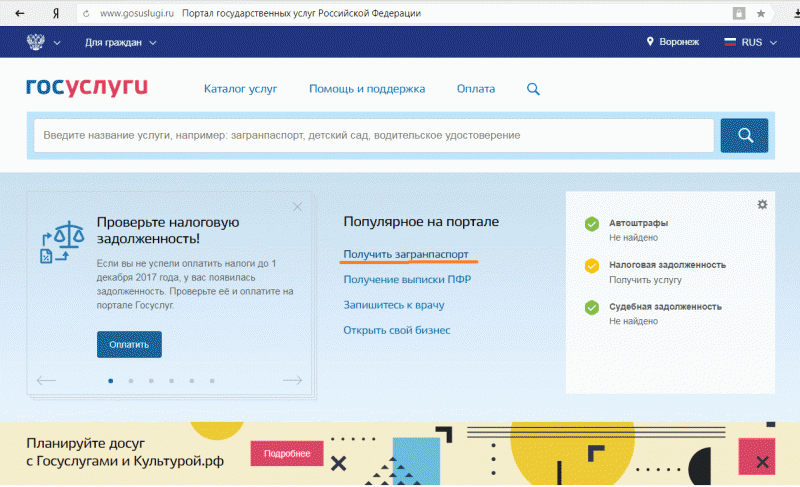Screen dimensions: 800x487
Task: Click 'Популярное на портале' heading
Action: pyautogui.click(x=421, y=222)
